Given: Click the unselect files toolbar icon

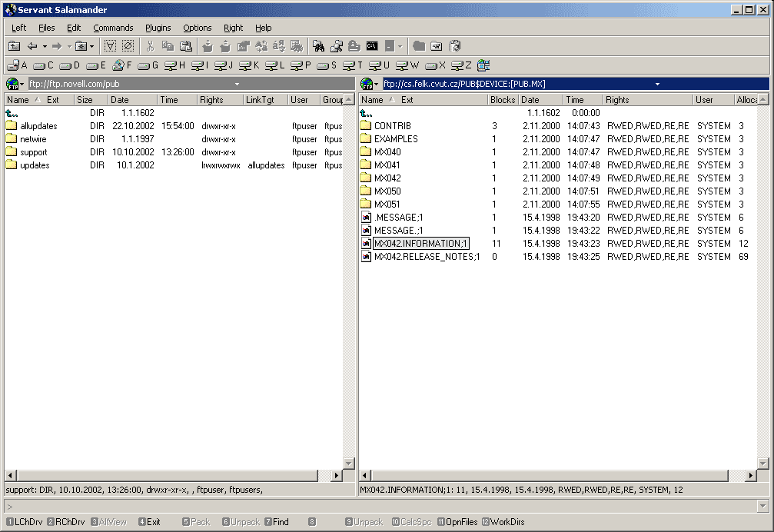Looking at the screenshot, I should (128, 46).
